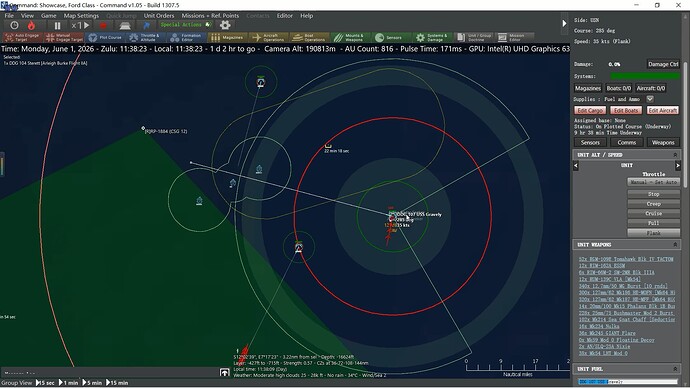Click the red record button in toolbar
The image size is (690, 388).
pyautogui.click(x=103, y=26)
